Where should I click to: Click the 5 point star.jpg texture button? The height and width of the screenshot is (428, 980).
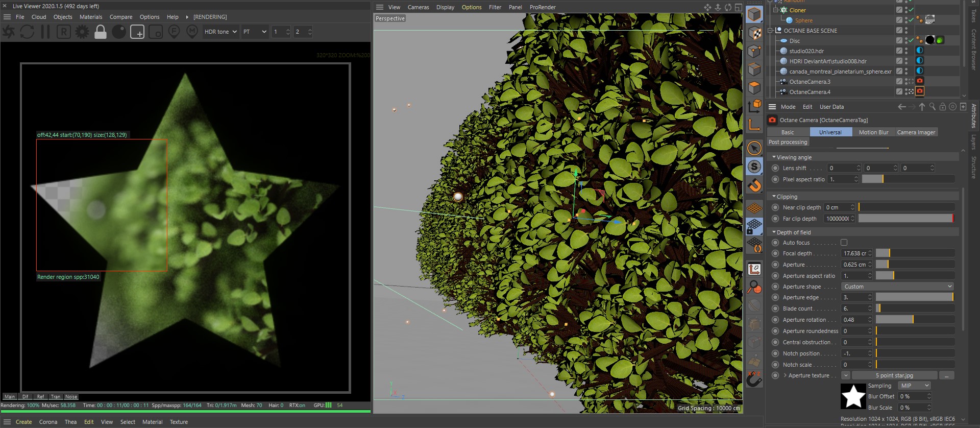coord(894,375)
